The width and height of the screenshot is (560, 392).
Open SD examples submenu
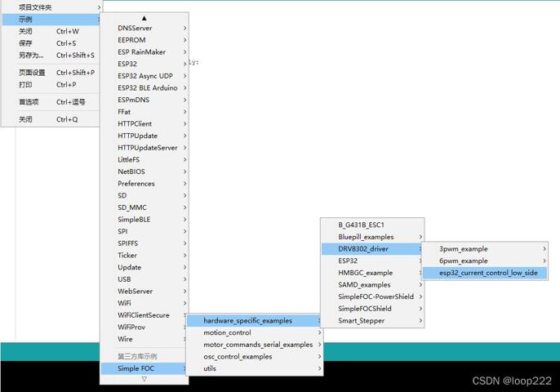tap(144, 195)
